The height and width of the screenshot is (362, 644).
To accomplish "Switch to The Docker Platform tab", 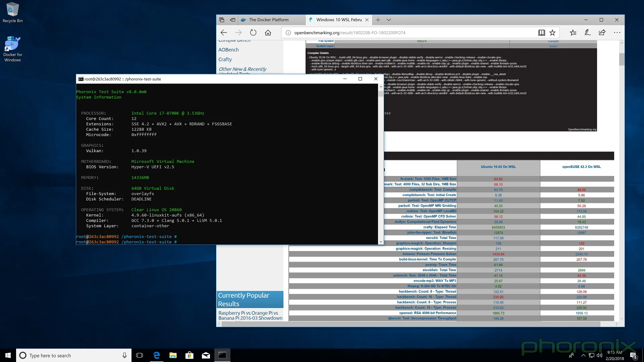I will (268, 20).
